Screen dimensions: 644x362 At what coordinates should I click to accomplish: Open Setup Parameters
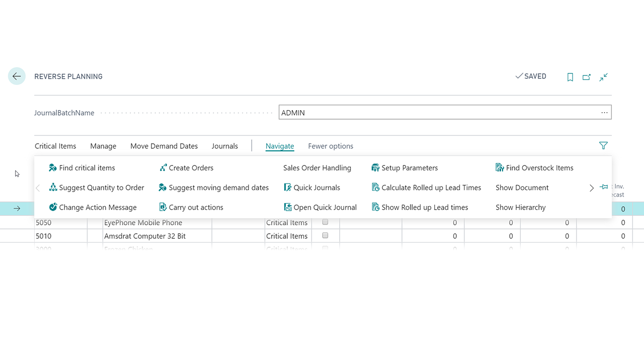click(x=405, y=168)
